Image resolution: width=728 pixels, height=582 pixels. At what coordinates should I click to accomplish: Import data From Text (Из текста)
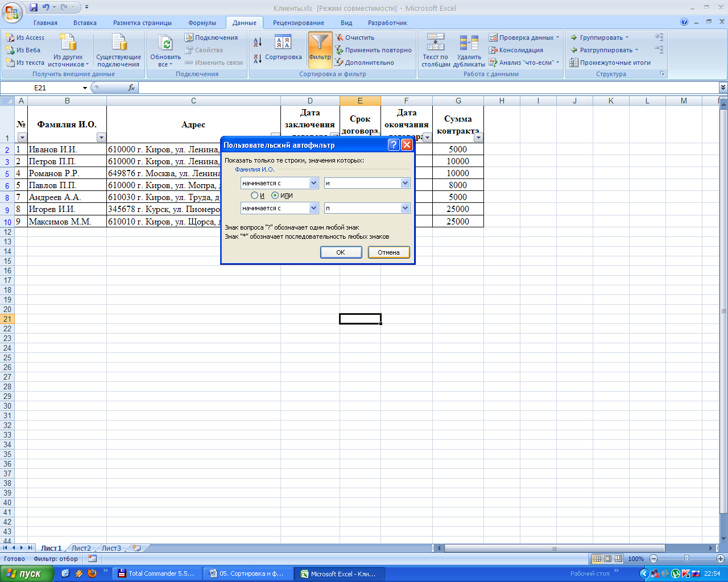click(25, 63)
